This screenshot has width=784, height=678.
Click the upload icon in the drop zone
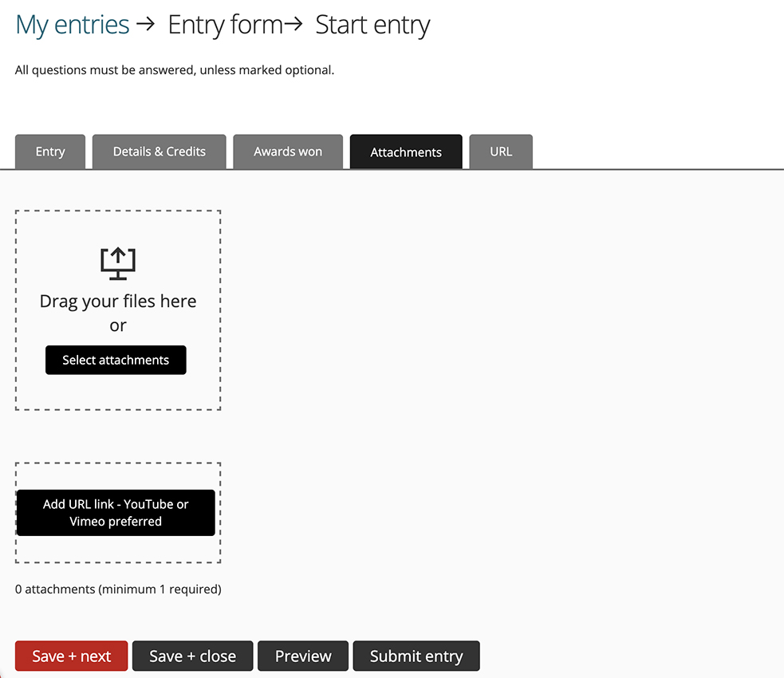(118, 263)
